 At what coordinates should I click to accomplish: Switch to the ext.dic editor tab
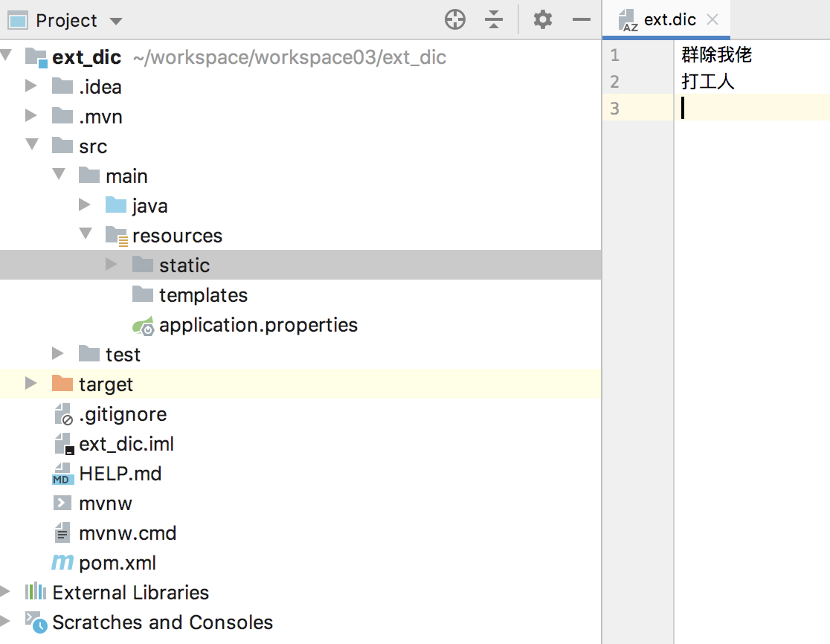pyautogui.click(x=669, y=20)
